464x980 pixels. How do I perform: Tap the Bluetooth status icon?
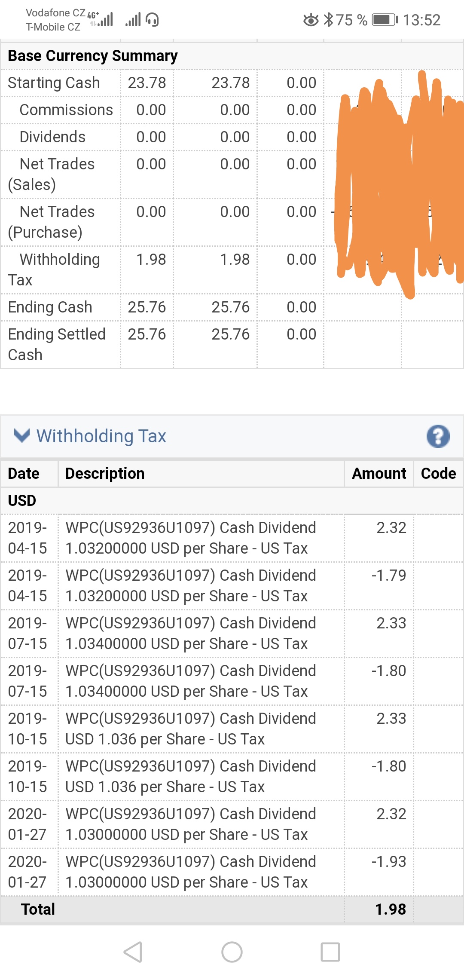click(328, 20)
